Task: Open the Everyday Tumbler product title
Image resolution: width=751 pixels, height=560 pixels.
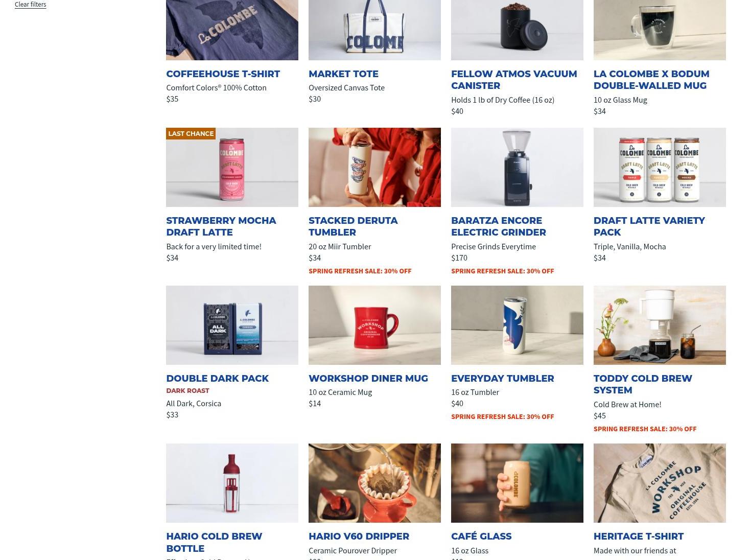Action: point(502,379)
